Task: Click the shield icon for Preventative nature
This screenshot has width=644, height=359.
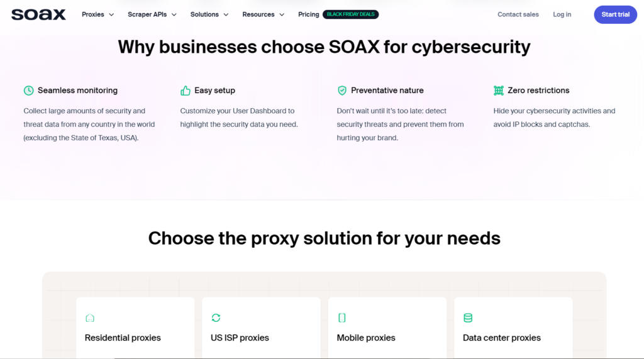Action: (341, 91)
